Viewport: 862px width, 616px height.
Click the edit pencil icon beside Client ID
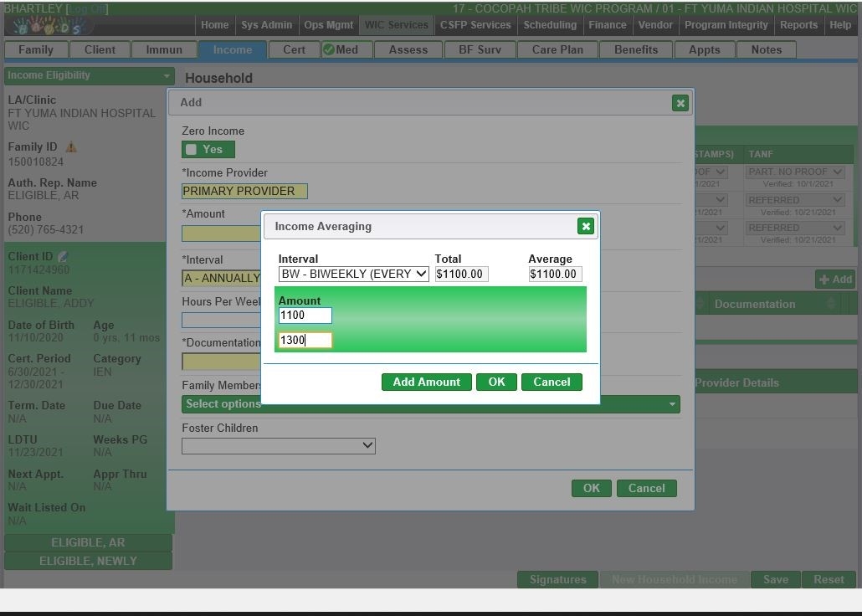pyautogui.click(x=63, y=257)
